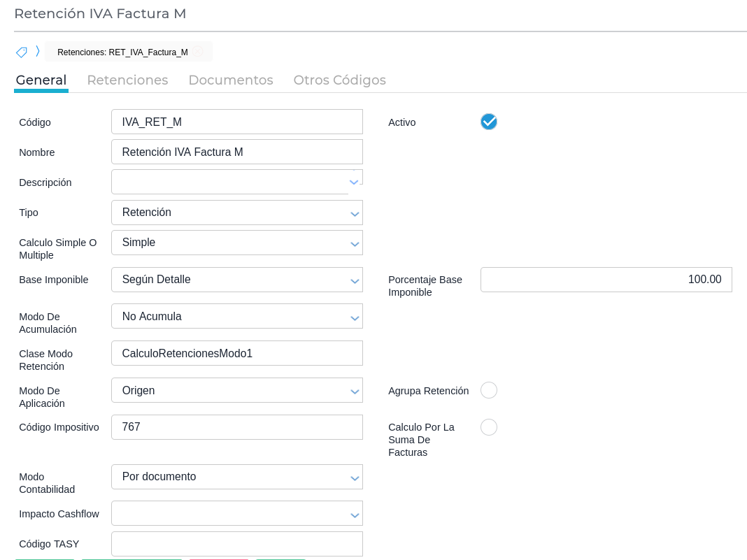Uncheck the Activo checkbox
Viewport: 747px width, 560px height.
tap(489, 122)
